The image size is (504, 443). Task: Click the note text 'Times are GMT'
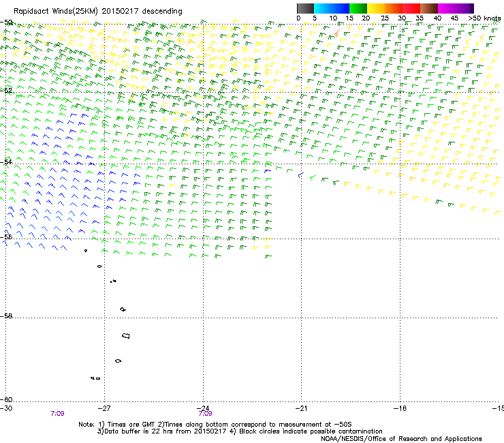click(x=131, y=425)
